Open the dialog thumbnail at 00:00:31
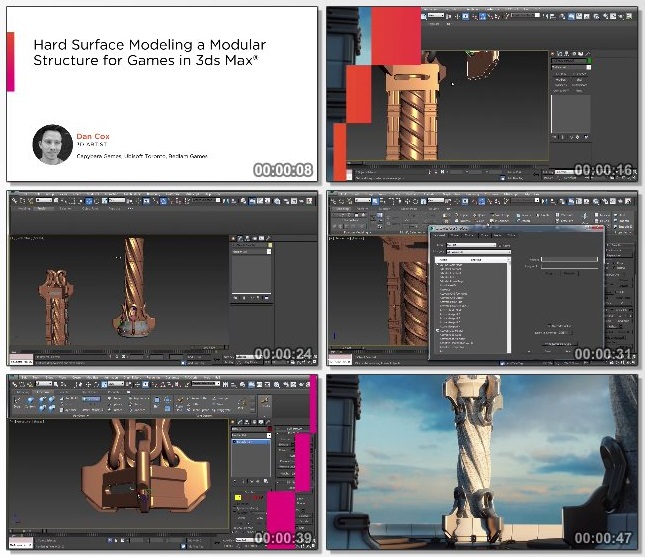 click(482, 278)
